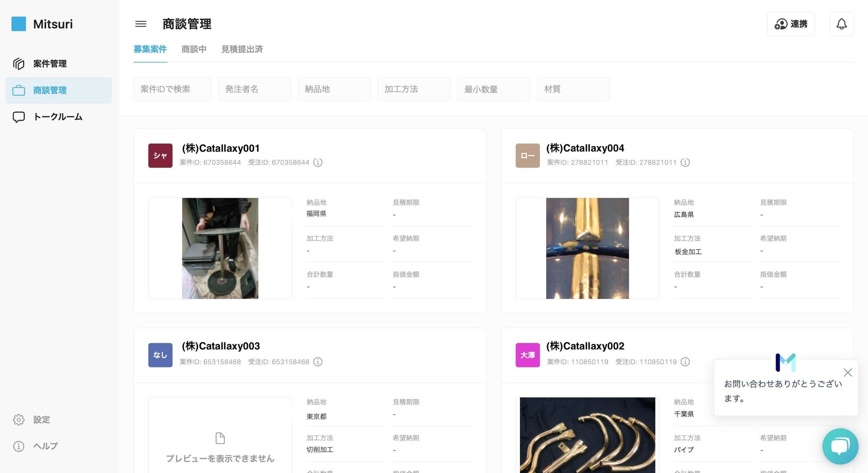This screenshot has width=868, height=473.
Task: Open ヘルプ in the sidebar
Action: coord(36,446)
